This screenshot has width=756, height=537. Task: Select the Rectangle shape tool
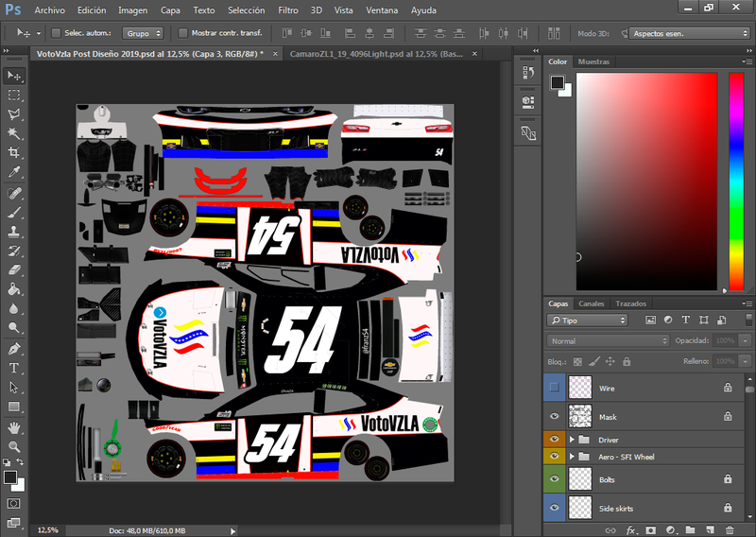14,407
